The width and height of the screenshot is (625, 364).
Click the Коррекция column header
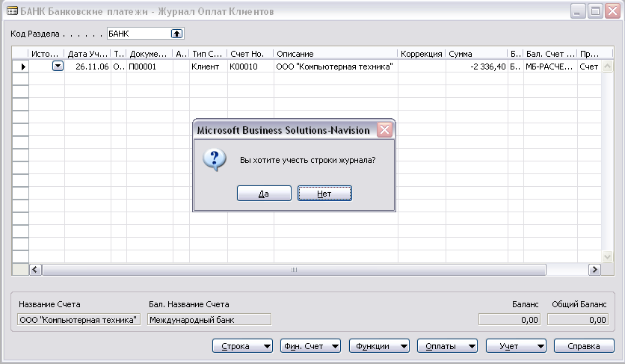[x=422, y=54]
